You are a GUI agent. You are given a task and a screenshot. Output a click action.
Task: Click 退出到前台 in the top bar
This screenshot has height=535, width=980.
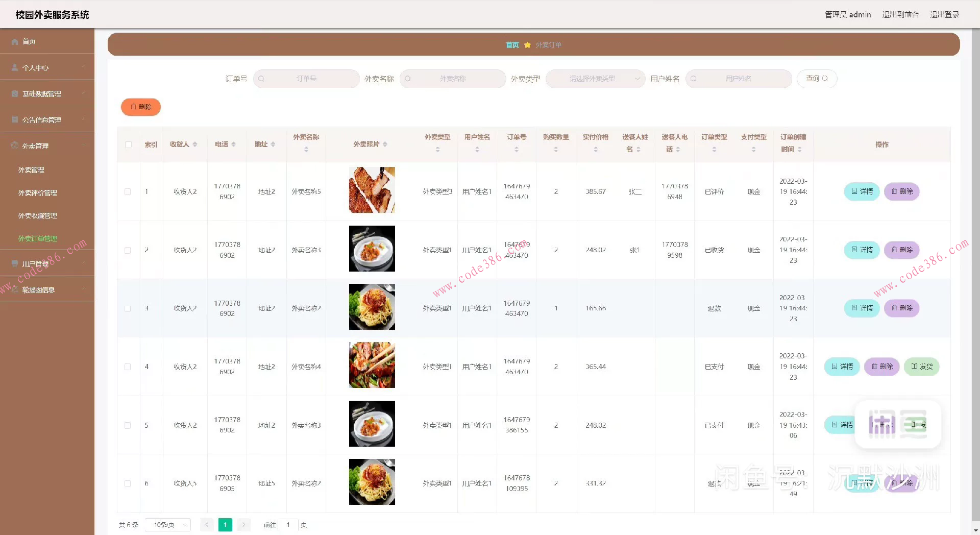pyautogui.click(x=900, y=14)
